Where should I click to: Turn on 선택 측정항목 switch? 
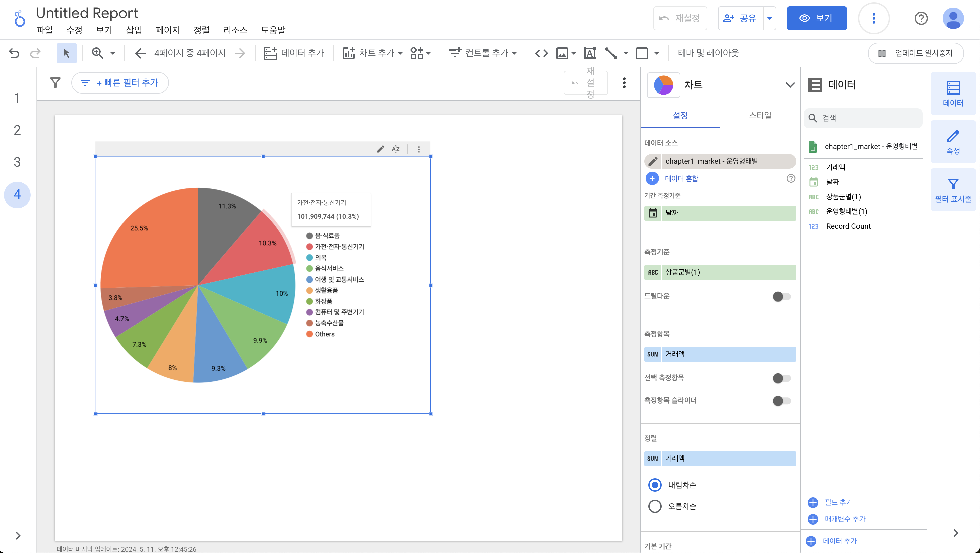[781, 378]
